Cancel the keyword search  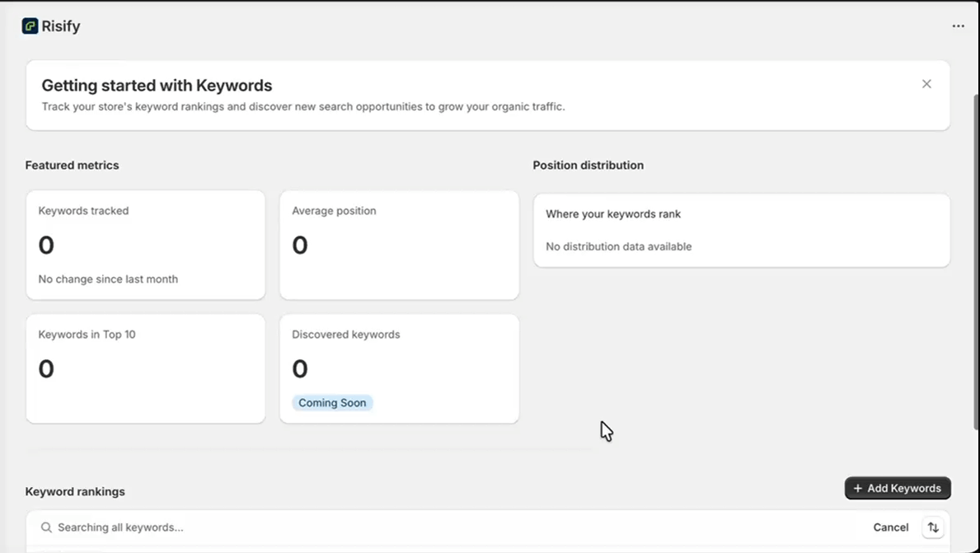[890, 527]
